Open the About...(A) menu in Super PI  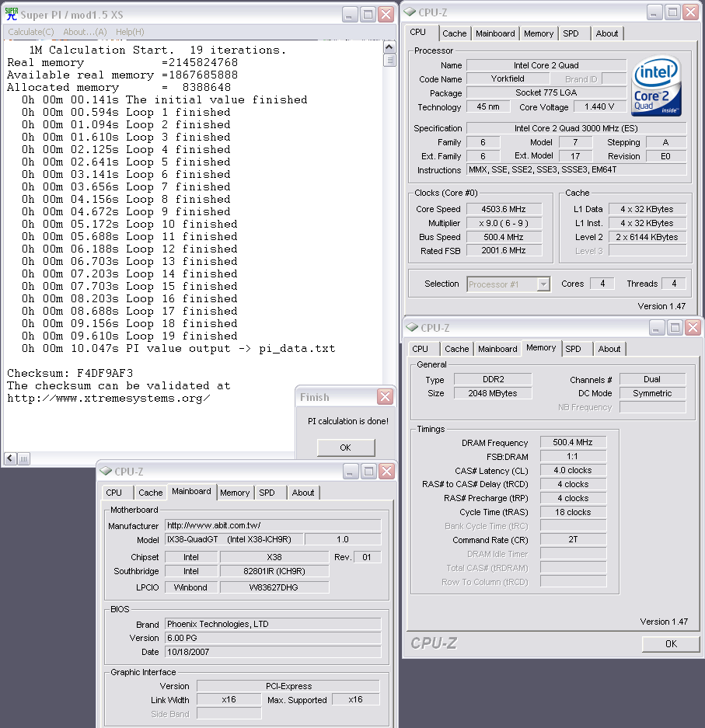[x=85, y=32]
